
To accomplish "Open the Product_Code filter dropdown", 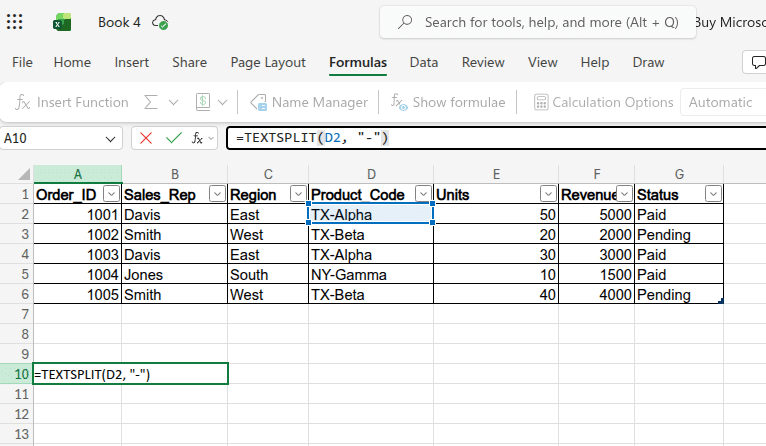I will 423,194.
